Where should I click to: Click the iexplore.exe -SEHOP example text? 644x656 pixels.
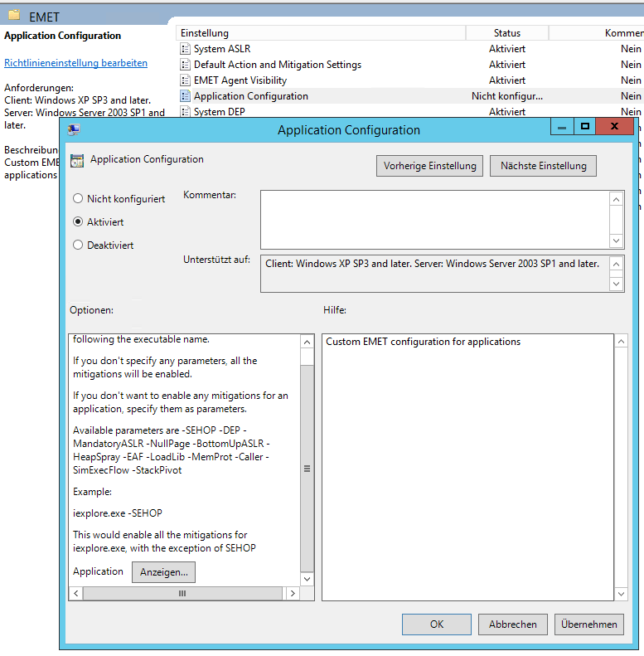coord(118,513)
